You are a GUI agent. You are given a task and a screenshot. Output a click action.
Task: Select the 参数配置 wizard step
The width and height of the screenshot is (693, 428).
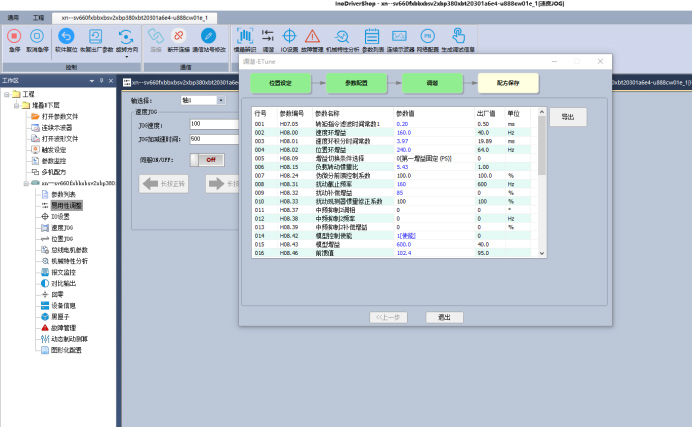point(357,84)
